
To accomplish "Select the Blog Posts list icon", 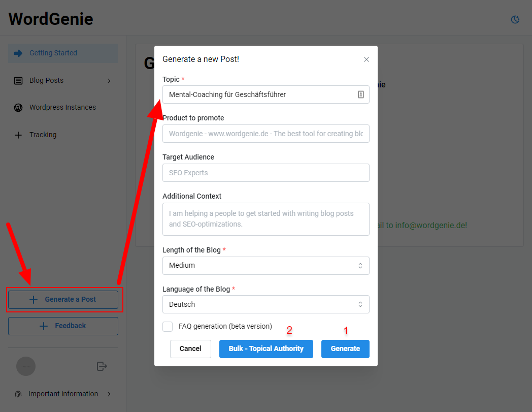I will (18, 80).
